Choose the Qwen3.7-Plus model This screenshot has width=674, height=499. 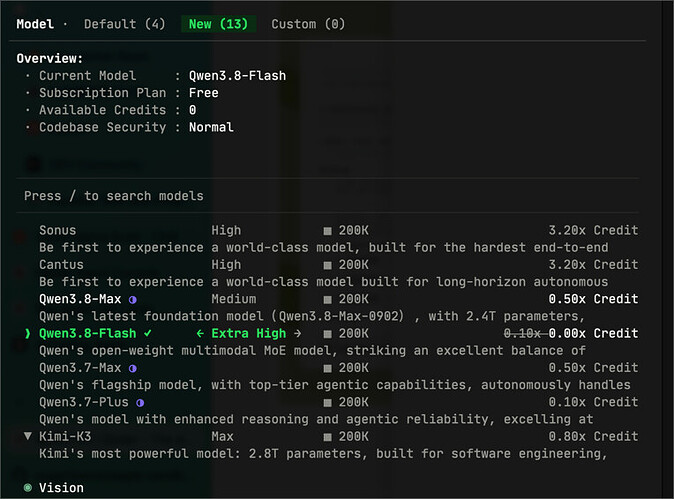point(84,402)
